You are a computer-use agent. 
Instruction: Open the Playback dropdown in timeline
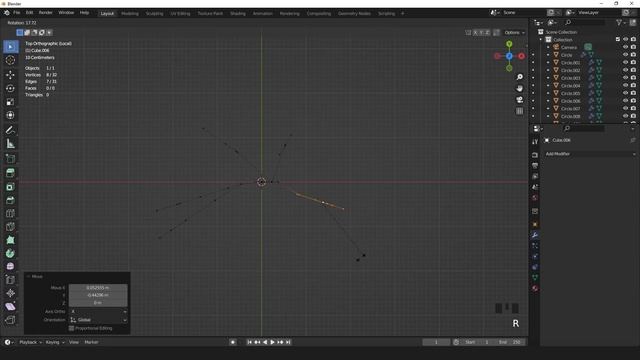click(31, 342)
